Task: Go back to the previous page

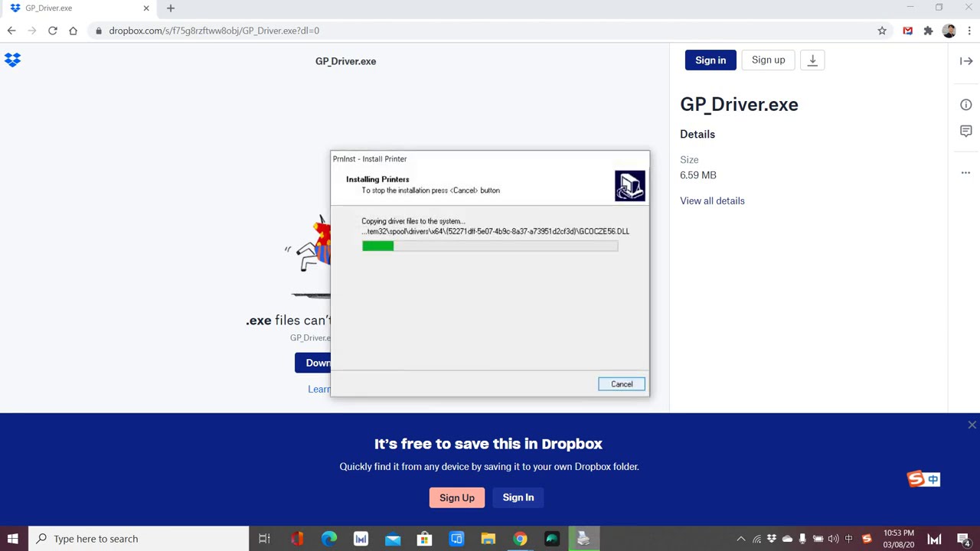Action: 11,31
